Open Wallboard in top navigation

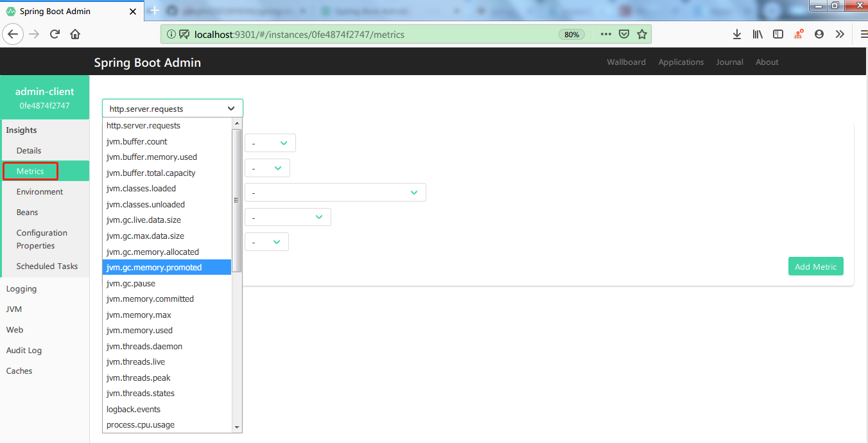[627, 62]
